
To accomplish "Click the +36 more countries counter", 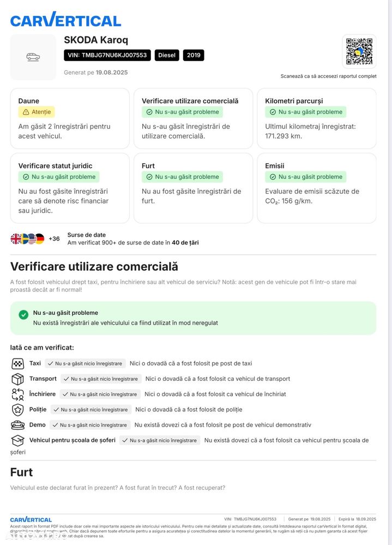I will pos(54,238).
